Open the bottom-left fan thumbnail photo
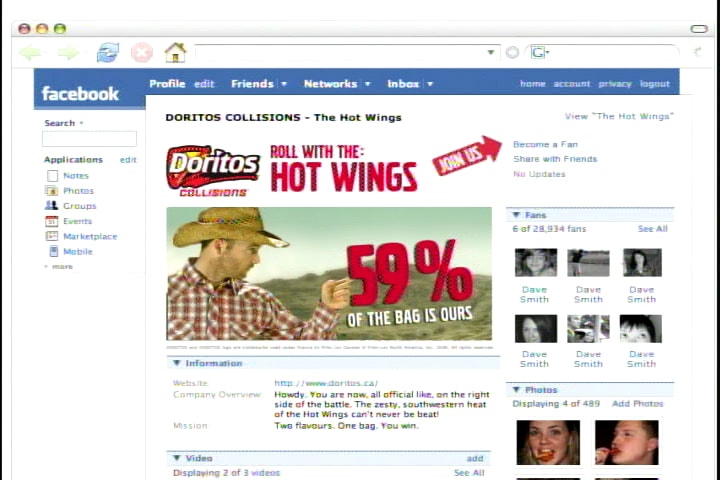 click(x=536, y=328)
